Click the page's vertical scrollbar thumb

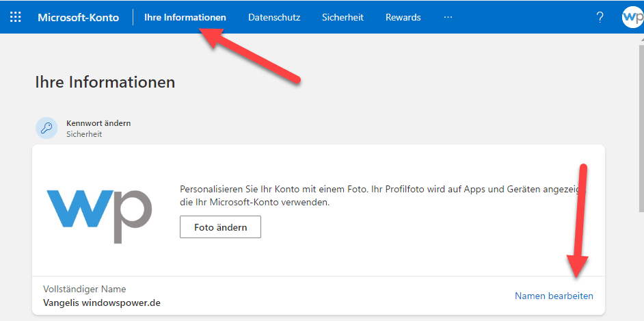tap(641, 127)
